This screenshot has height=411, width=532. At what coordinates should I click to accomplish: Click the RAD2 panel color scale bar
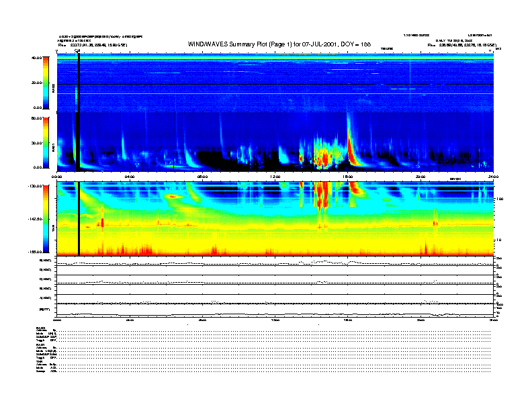click(x=46, y=83)
